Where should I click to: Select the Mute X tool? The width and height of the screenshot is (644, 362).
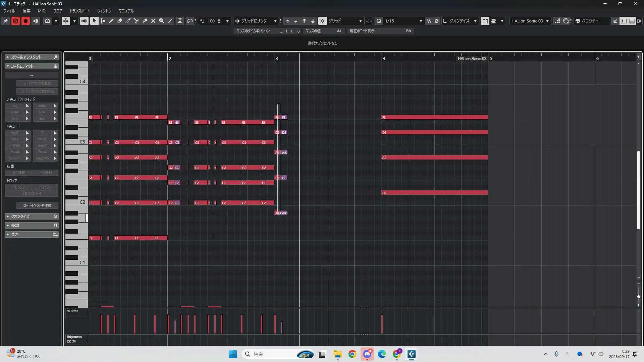(153, 21)
